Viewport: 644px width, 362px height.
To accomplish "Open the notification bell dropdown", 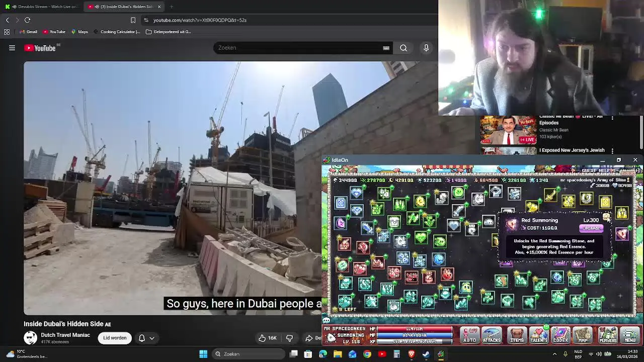I will coord(146,338).
